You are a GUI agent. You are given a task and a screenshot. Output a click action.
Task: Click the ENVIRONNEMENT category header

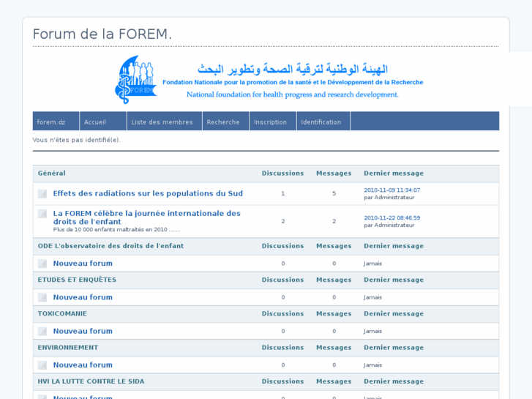point(68,348)
